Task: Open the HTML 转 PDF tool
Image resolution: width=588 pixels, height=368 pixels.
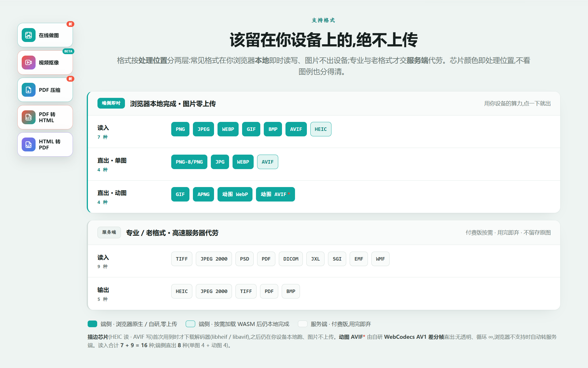Action: (x=45, y=144)
